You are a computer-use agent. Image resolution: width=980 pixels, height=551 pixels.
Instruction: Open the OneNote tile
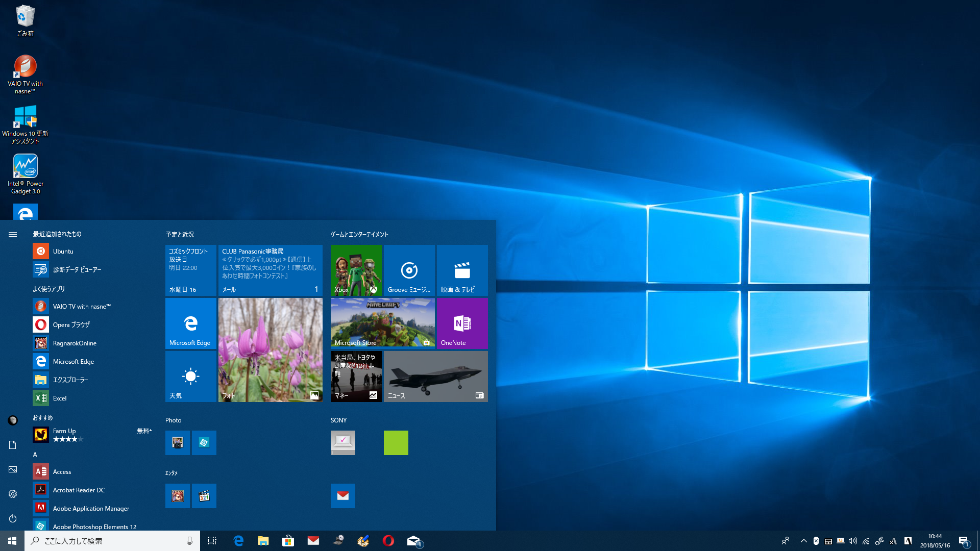(x=462, y=323)
